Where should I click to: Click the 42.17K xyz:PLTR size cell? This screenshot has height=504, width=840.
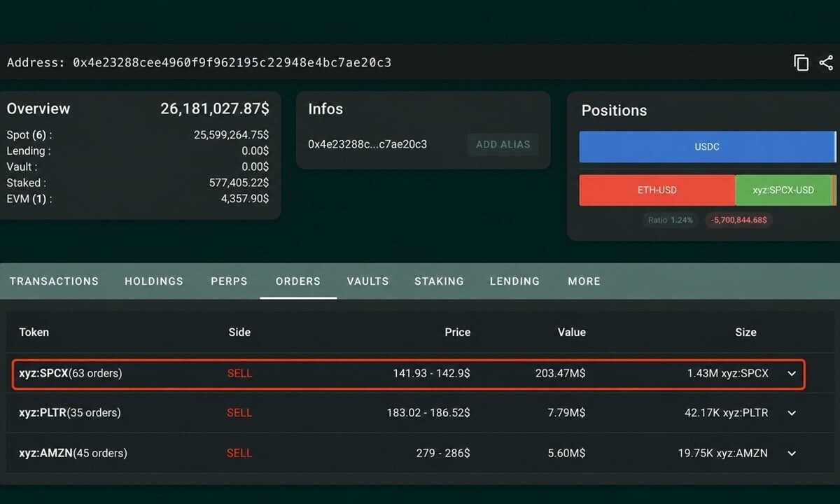(726, 413)
